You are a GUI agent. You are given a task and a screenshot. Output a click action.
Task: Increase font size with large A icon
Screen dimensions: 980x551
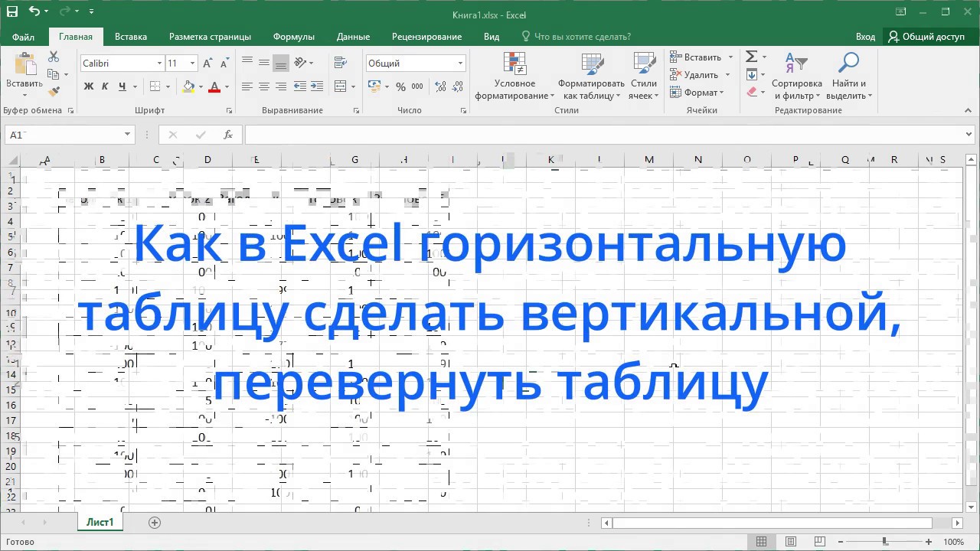(x=207, y=64)
